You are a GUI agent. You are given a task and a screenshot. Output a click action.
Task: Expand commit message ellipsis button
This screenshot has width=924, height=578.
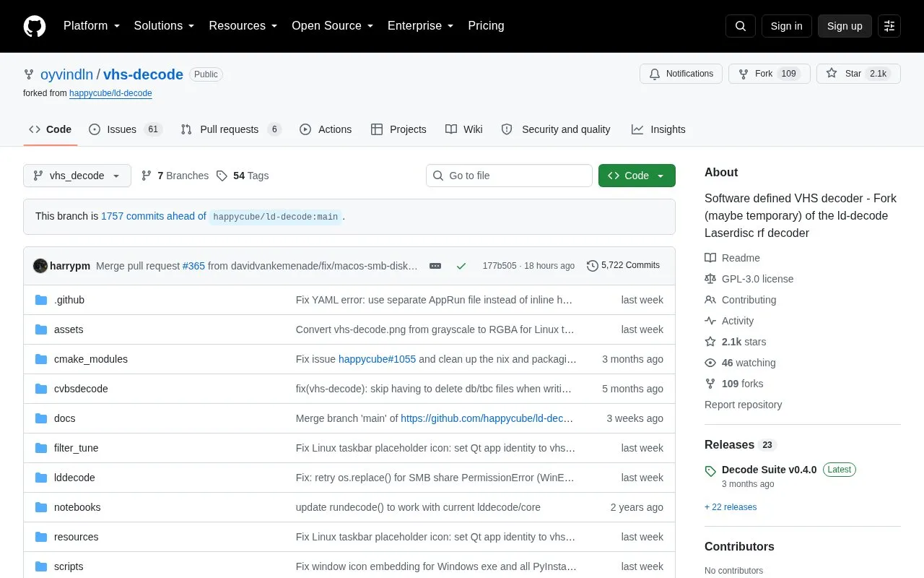[435, 266]
